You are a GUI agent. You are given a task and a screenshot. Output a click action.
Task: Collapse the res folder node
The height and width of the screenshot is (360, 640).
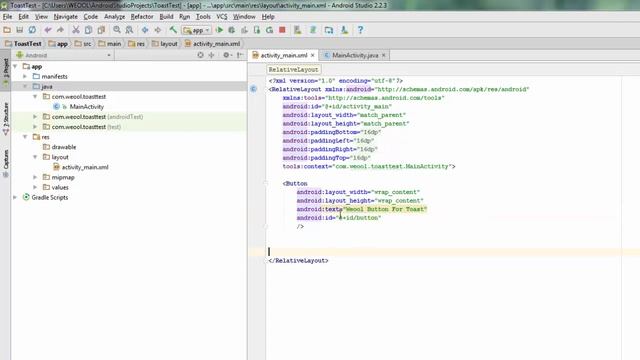[x=25, y=137]
